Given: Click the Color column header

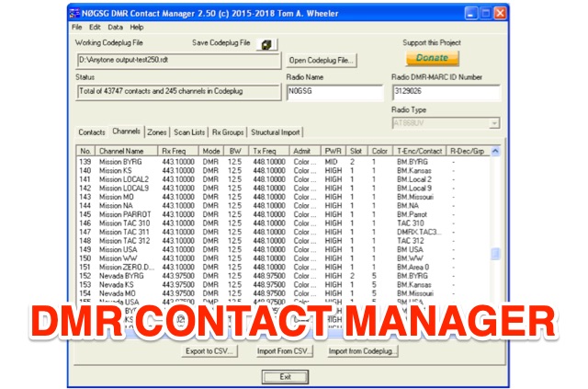Looking at the screenshot, I should point(379,151).
